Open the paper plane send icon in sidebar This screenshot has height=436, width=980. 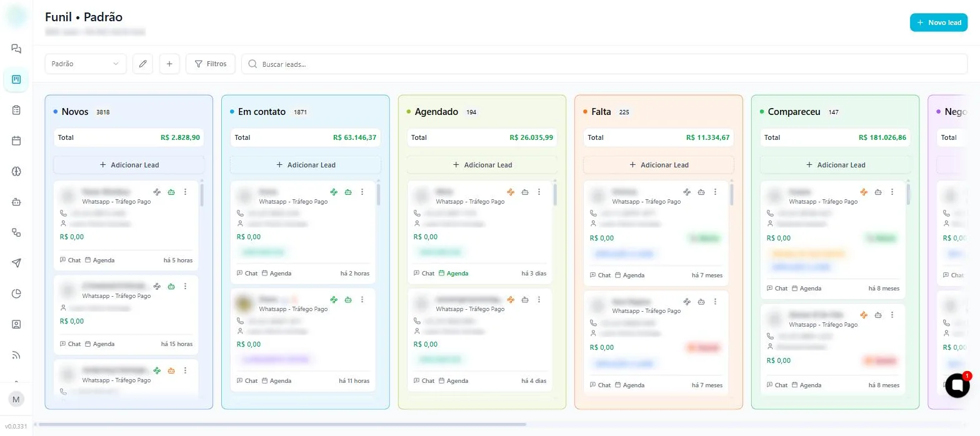click(16, 263)
